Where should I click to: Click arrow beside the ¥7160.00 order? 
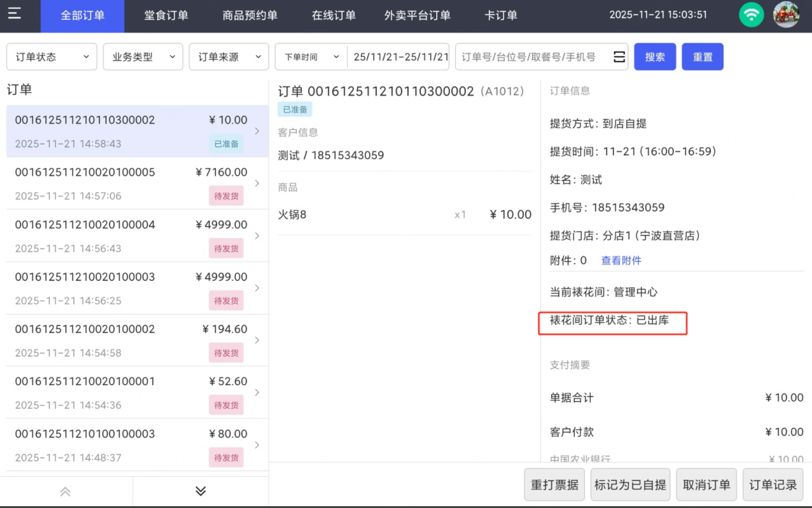[257, 183]
